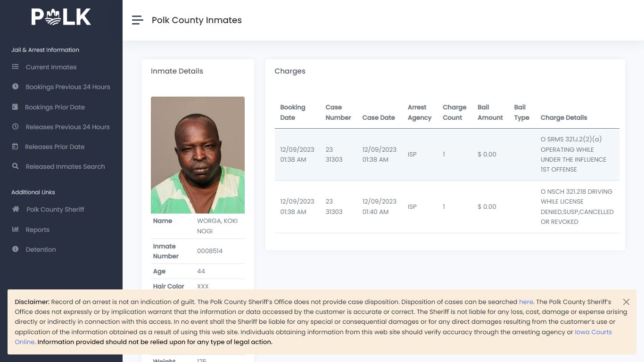
Task: Toggle the hamburger sidebar menu icon
Action: point(137,20)
